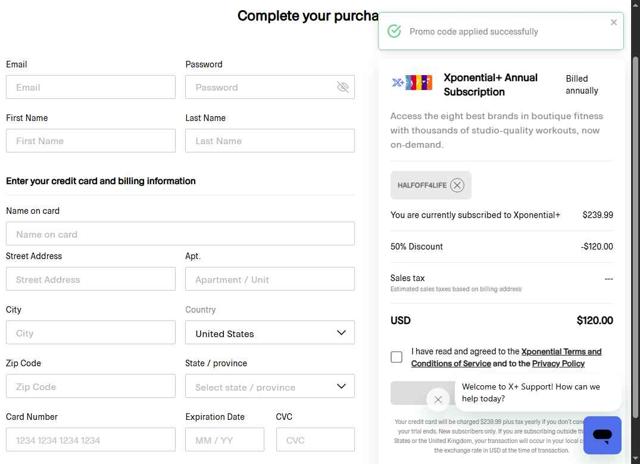Check the terms and conditions agreement box
The image size is (640, 464).
point(396,357)
